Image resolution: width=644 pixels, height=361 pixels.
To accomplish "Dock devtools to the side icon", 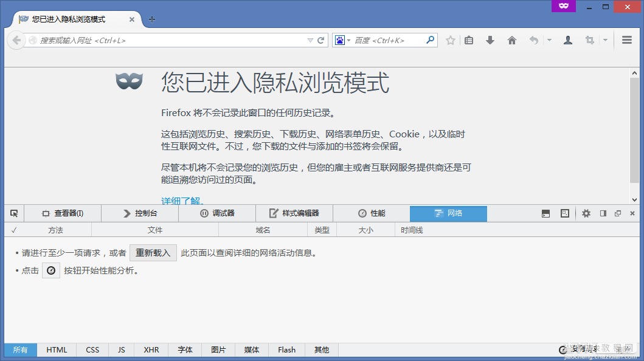I will click(x=603, y=213).
